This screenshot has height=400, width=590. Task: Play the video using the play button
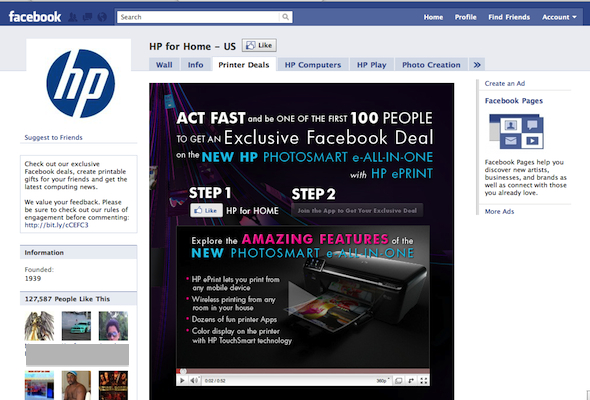pyautogui.click(x=182, y=380)
